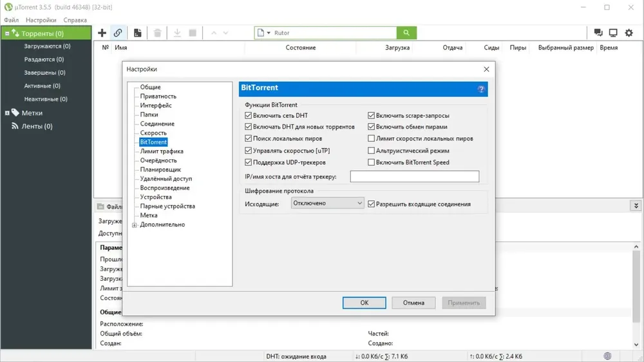The height and width of the screenshot is (362, 644).
Task: Open the Справка menu
Action: click(75, 20)
